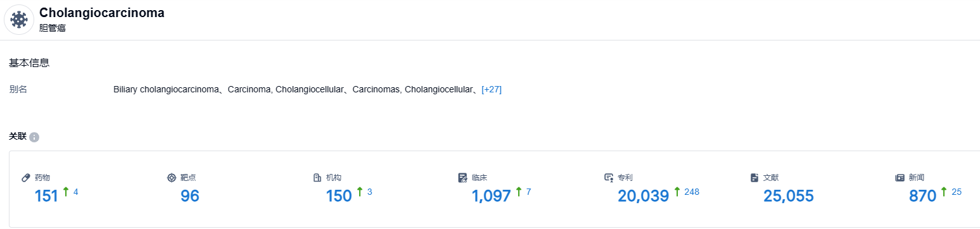Click the +248 new patents indicator
Image resolution: width=980 pixels, height=229 pixels.
(x=687, y=192)
